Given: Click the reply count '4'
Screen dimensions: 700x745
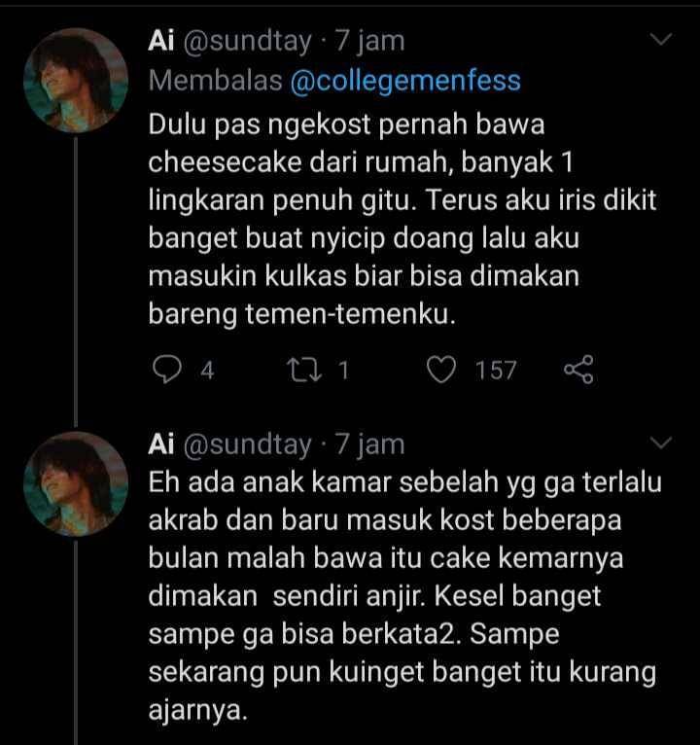Looking at the screenshot, I should 206,371.
